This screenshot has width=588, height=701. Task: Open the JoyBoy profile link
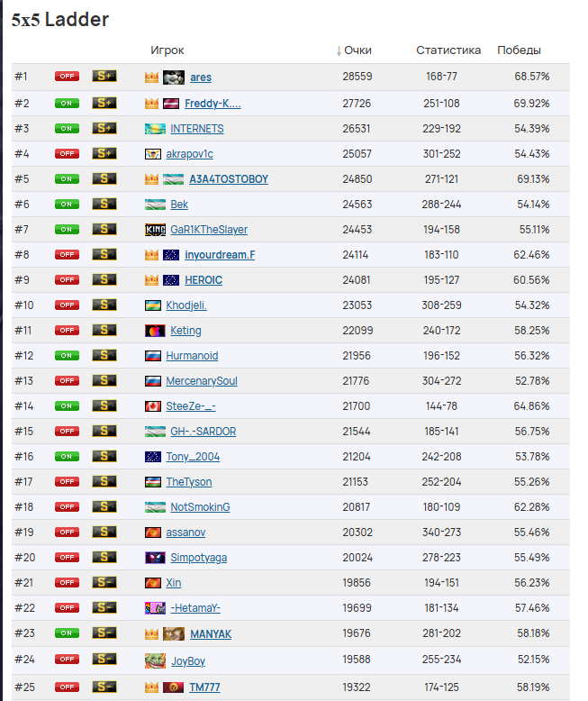tap(188, 661)
